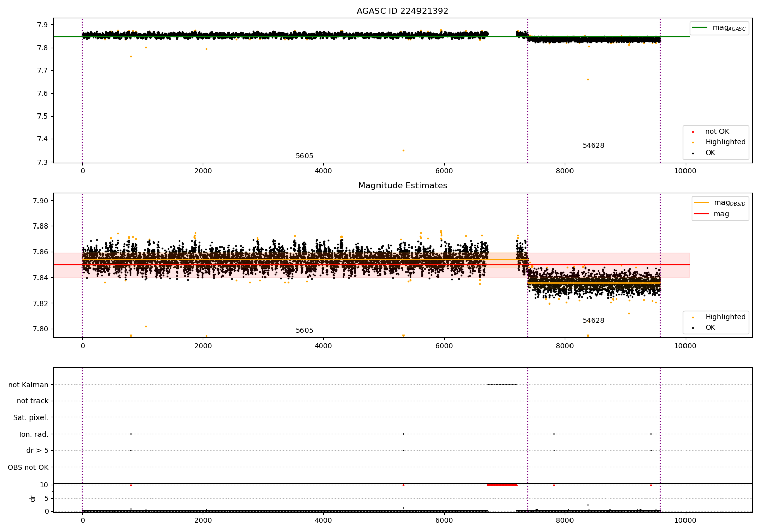Click x-axis tick 10000 in bottom plot
The height and width of the screenshot is (532, 760).
coord(685,521)
